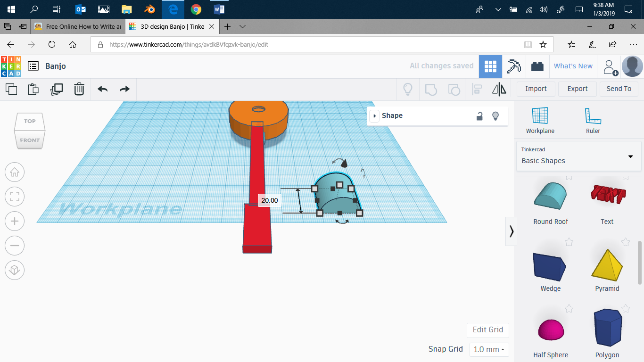
Task: Click the Home view button
Action: coord(15,172)
